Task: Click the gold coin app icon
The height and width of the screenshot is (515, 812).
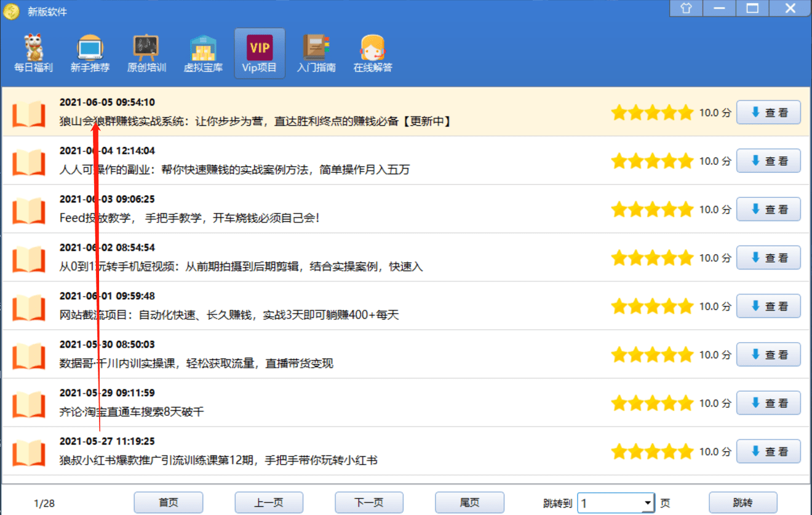Action: (x=11, y=11)
